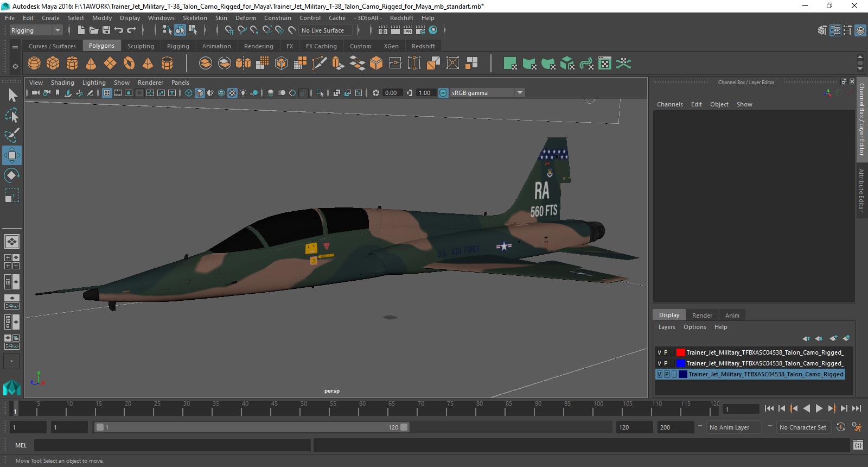Click the current frame field in timeline
Image resolution: width=868 pixels, height=467 pixels.
[x=741, y=409]
